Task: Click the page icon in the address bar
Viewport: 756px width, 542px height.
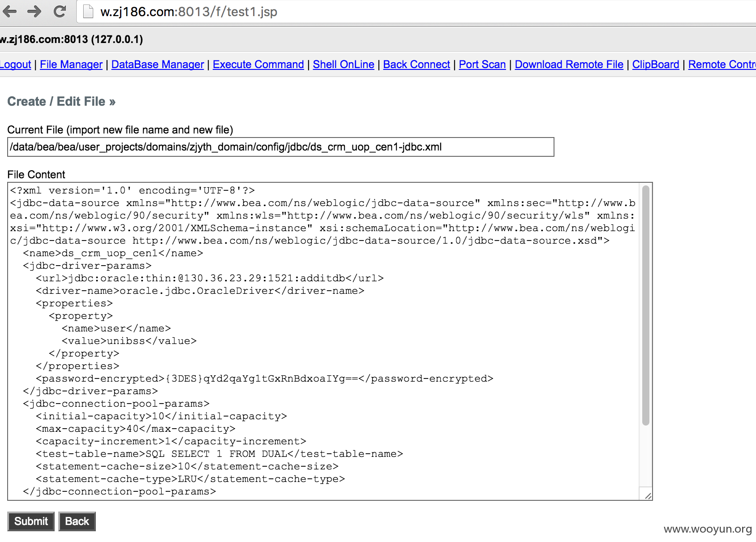Action: click(x=88, y=11)
